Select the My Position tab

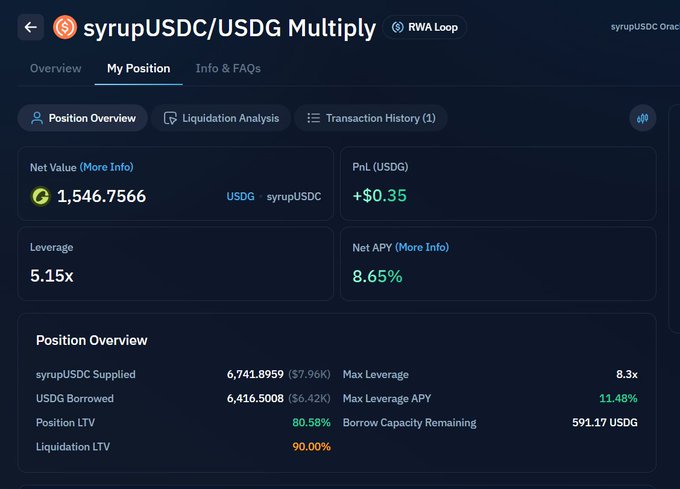[x=138, y=68]
